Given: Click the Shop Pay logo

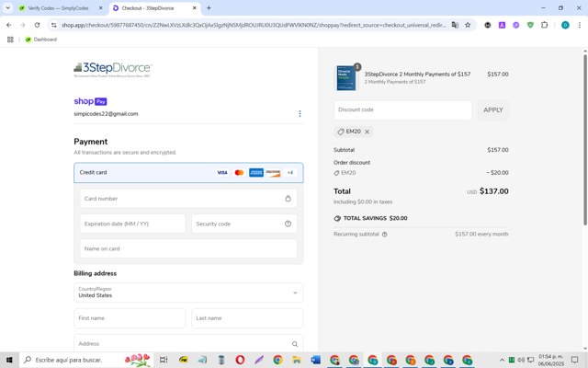Looking at the screenshot, I should (x=90, y=101).
